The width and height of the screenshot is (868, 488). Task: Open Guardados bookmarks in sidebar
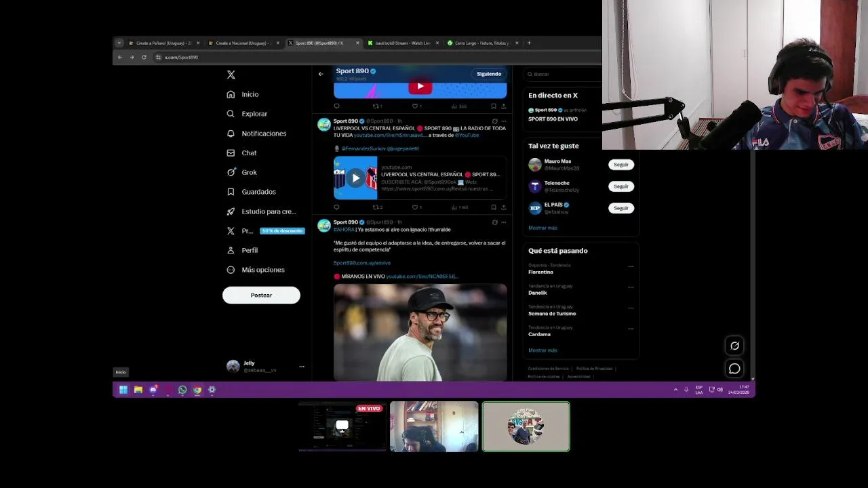tap(251, 192)
